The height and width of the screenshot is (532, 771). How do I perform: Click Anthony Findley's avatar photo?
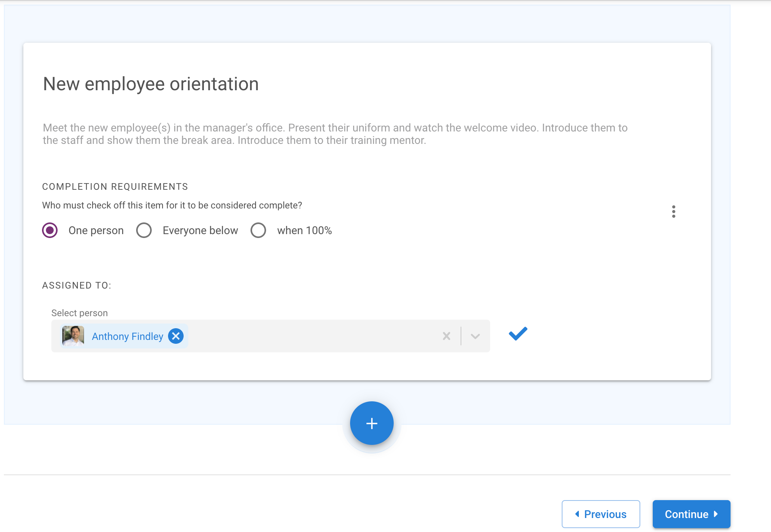(x=73, y=336)
